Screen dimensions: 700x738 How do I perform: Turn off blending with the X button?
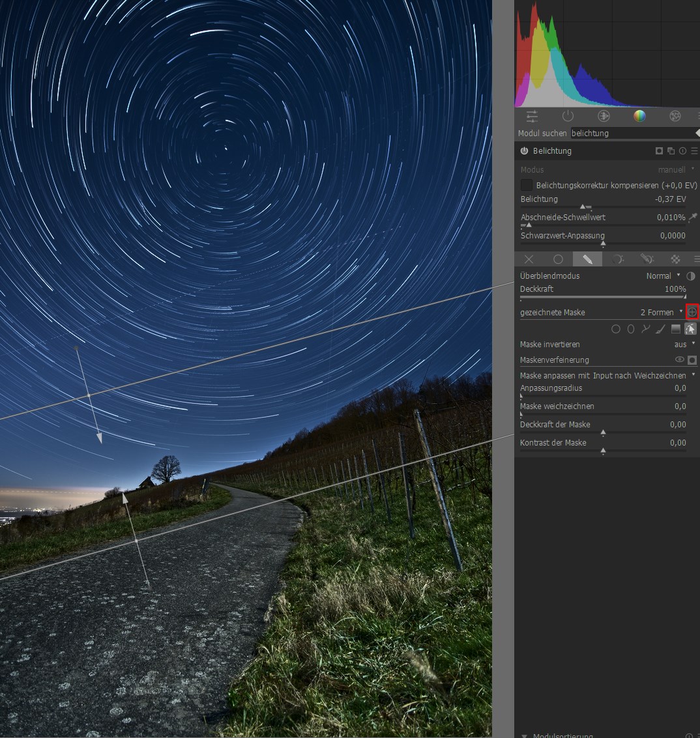pos(529,259)
